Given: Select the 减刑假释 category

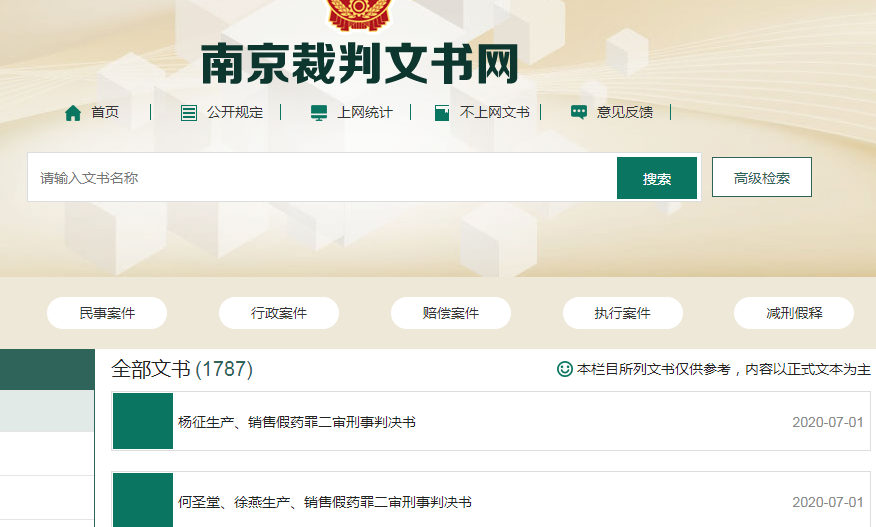Looking at the screenshot, I should 794,313.
